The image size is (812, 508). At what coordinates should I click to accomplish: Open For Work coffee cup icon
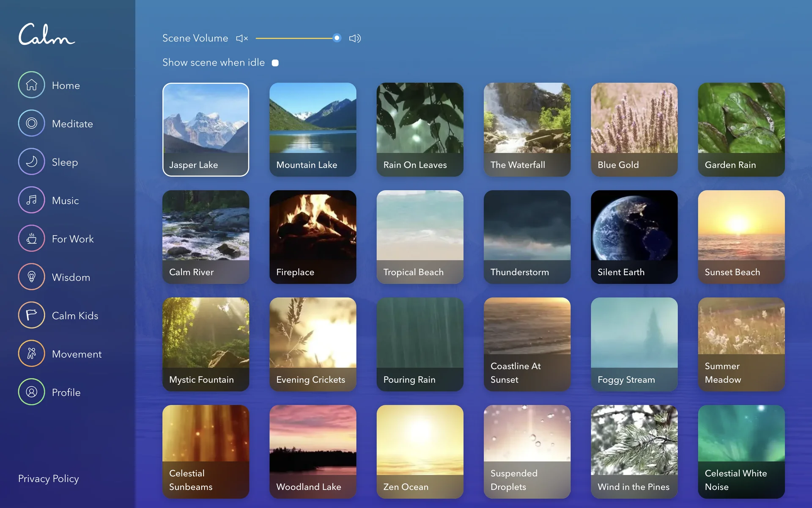point(31,238)
